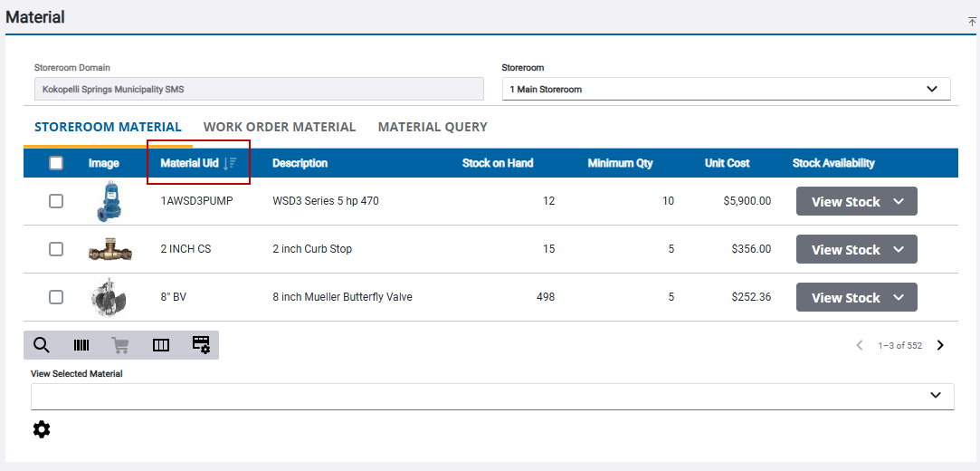Click the butterfly valve thumbnail image
980x471 pixels.
108,297
